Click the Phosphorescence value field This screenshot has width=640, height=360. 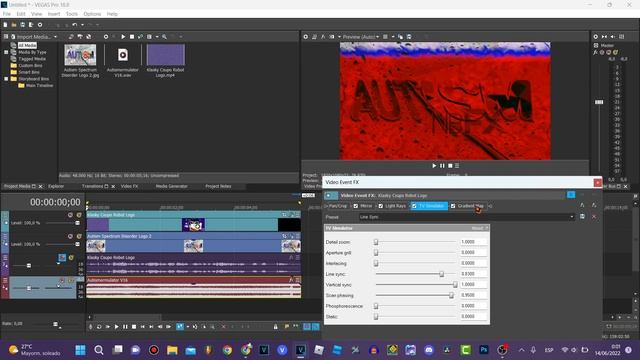pyautogui.click(x=473, y=306)
